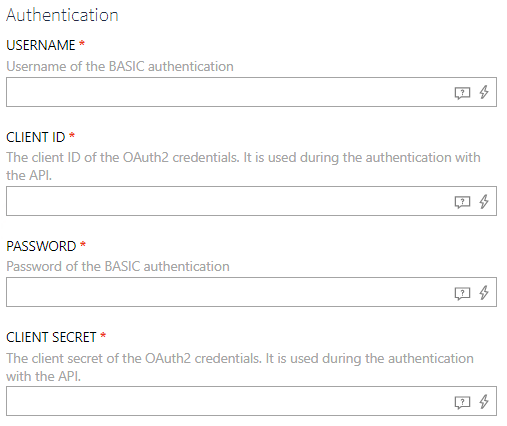This screenshot has width=507, height=426.
Task: Focus the Client Secret text input box
Action: tap(251, 401)
